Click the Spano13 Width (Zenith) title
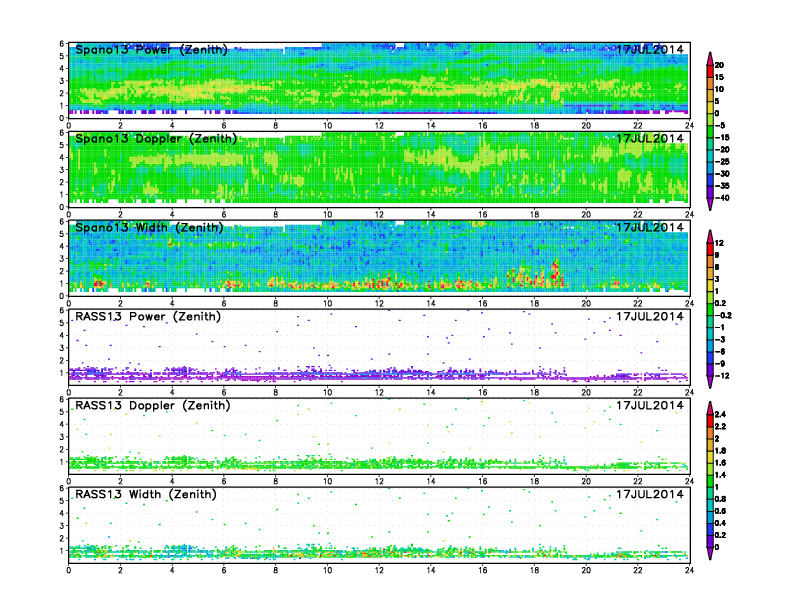This screenshot has width=792, height=612. [149, 227]
